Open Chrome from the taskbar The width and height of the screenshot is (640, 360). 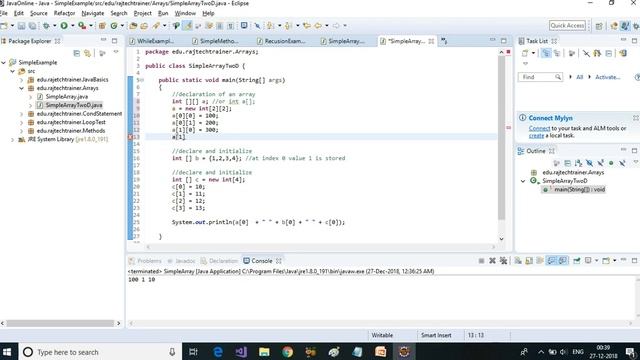point(287,352)
